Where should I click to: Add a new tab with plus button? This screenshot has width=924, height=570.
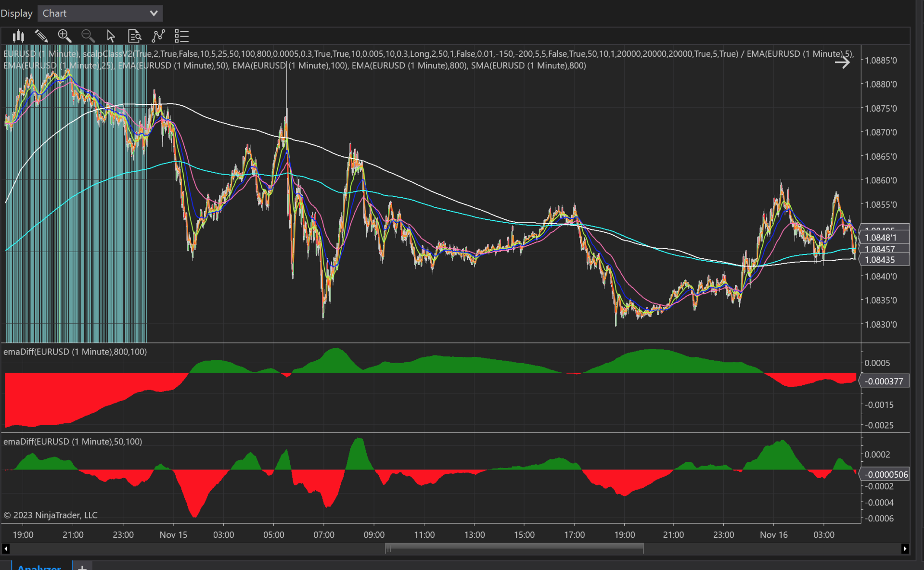(x=82, y=567)
